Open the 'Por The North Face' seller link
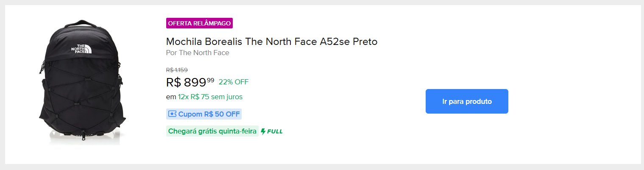The width and height of the screenshot is (644, 170). (198, 53)
